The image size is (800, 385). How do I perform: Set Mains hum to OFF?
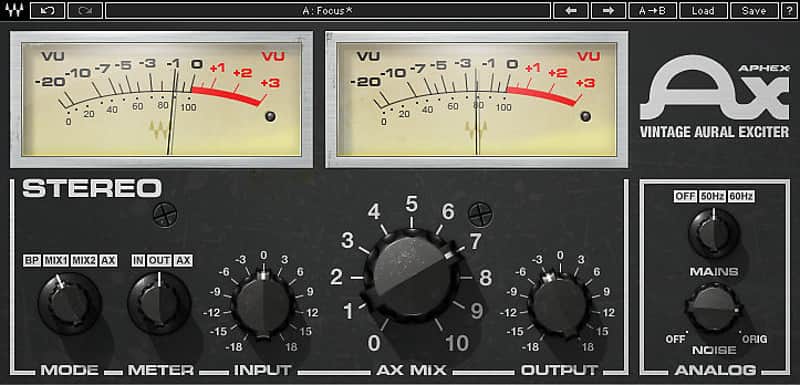(685, 196)
